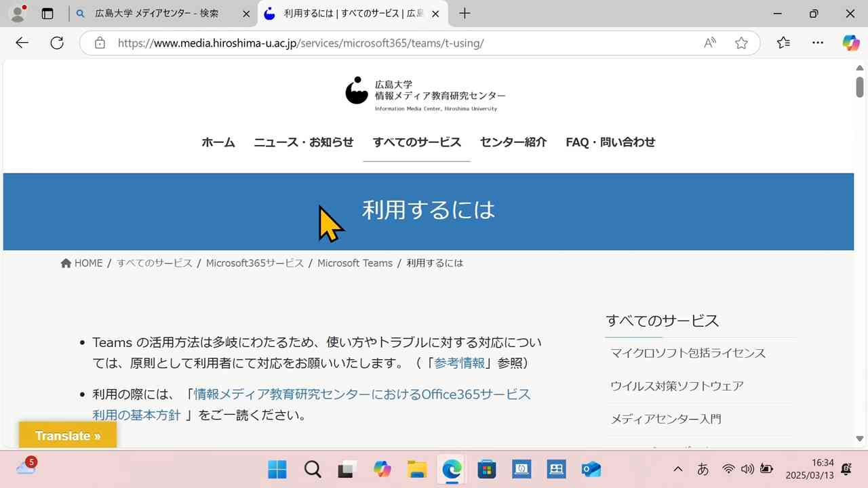Open the FAQ・問い合わせ navigation item
This screenshot has height=488, width=868.
(610, 142)
